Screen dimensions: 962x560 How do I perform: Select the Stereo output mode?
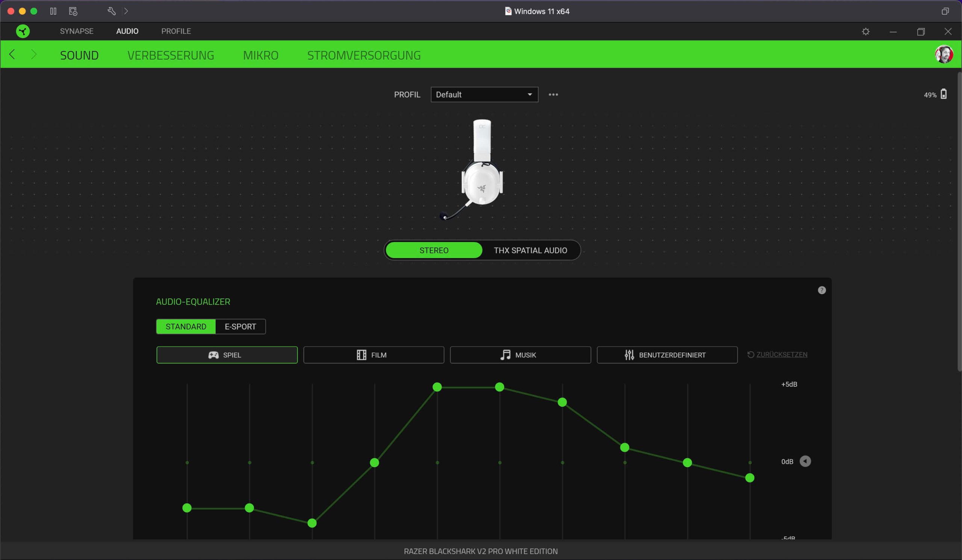pyautogui.click(x=434, y=250)
